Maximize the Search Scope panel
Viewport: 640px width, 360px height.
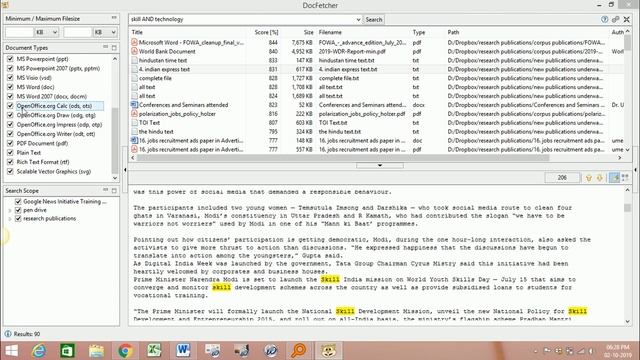114,191
